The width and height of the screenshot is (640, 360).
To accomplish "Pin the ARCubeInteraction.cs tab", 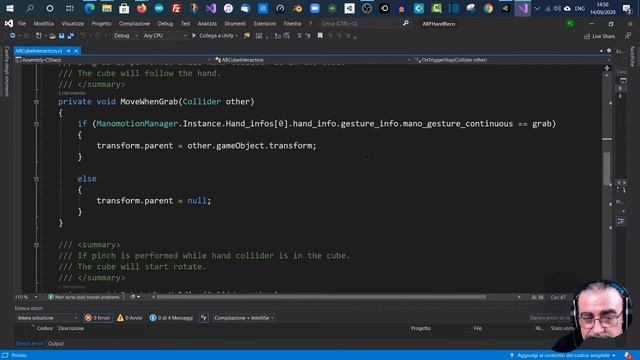I will click(69, 51).
